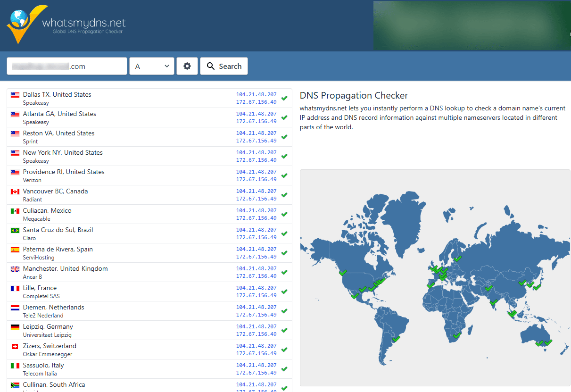Screen dimensions: 571x392
Task: Focus the domain name input field
Action: (x=67, y=66)
